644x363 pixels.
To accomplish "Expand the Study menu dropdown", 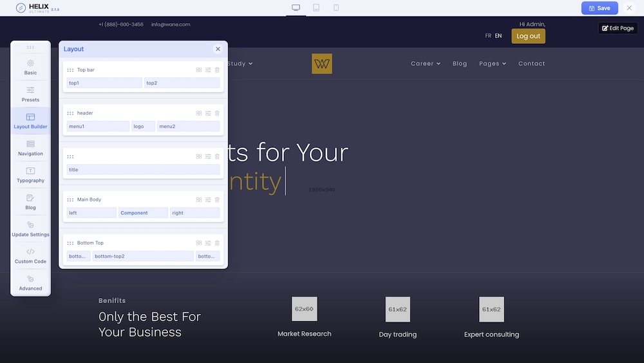I will point(240,64).
